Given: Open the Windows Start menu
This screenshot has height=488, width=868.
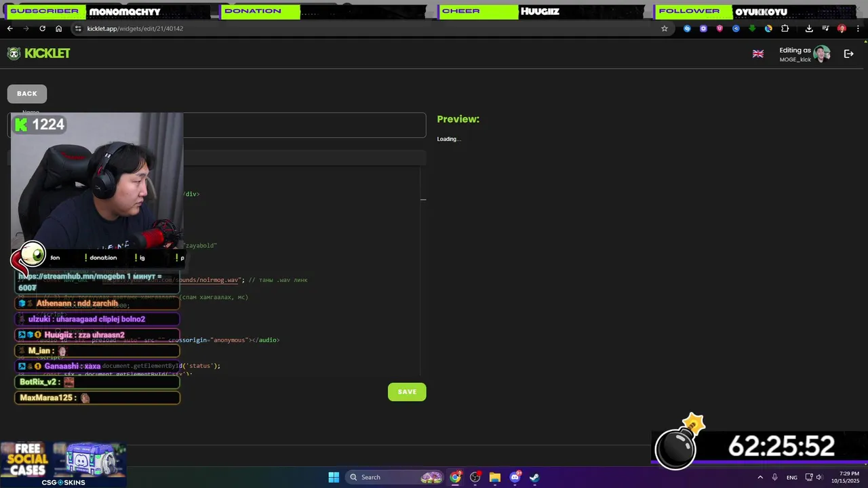Looking at the screenshot, I should tap(334, 477).
